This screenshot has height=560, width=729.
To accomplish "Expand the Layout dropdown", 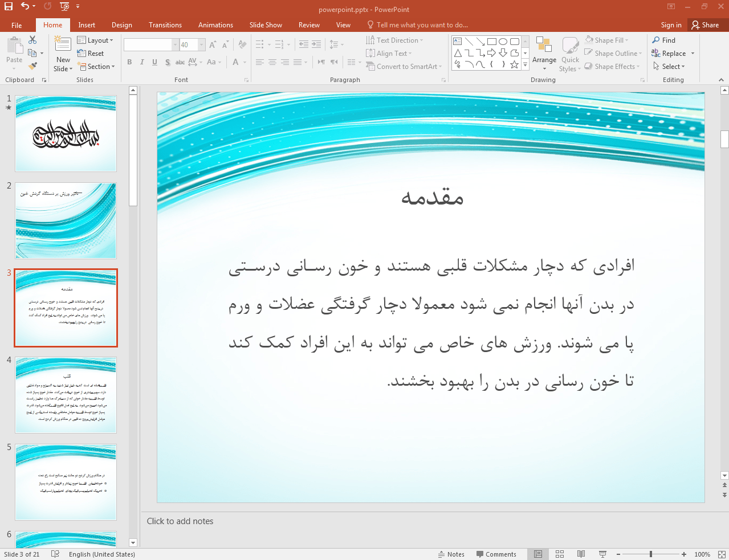I will 95,40.
